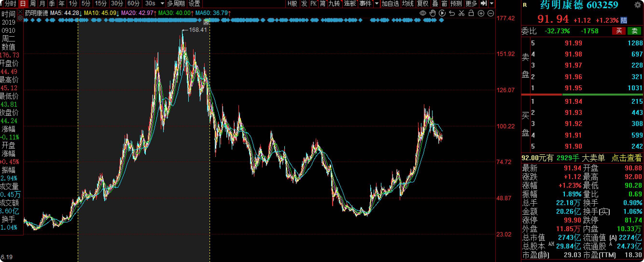Expand the 30s period dropdown arrow
644x262 pixels.
point(162,3)
